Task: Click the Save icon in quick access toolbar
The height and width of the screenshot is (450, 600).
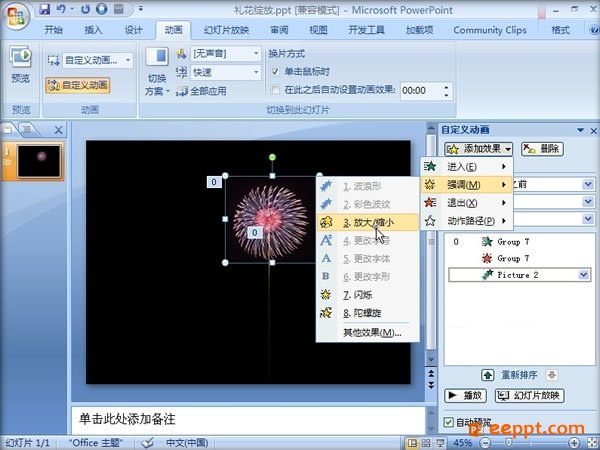Action: [x=45, y=9]
